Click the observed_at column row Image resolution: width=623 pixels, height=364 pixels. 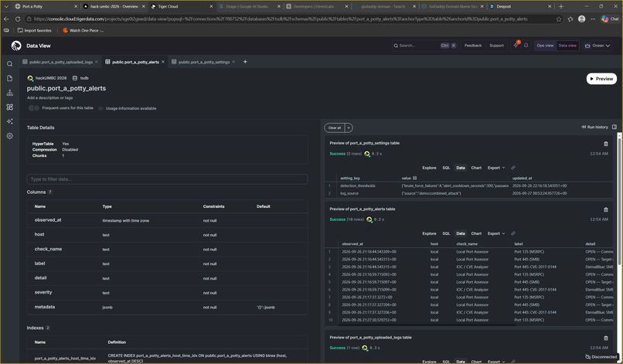(x=167, y=220)
